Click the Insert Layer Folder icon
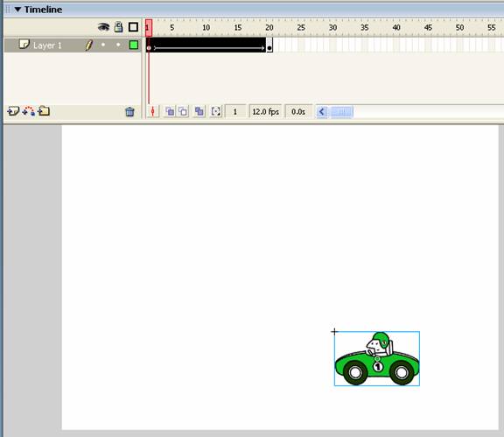 click(x=44, y=111)
